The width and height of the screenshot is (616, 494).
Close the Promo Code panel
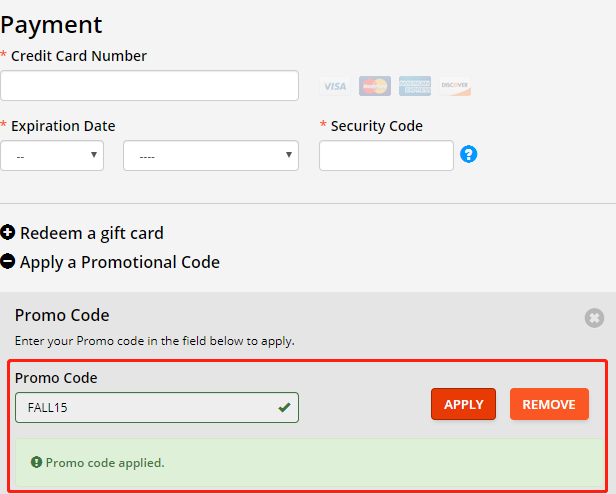(594, 318)
